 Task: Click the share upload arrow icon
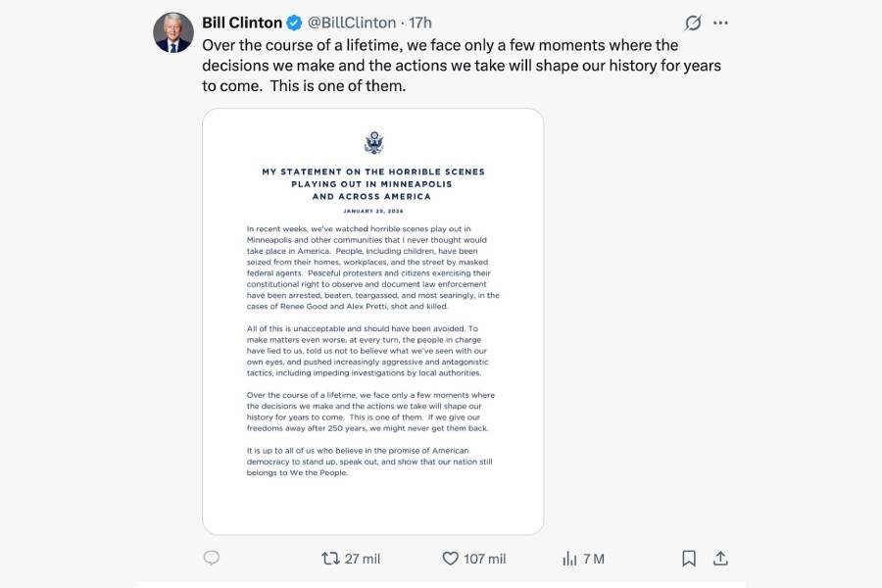point(720,558)
